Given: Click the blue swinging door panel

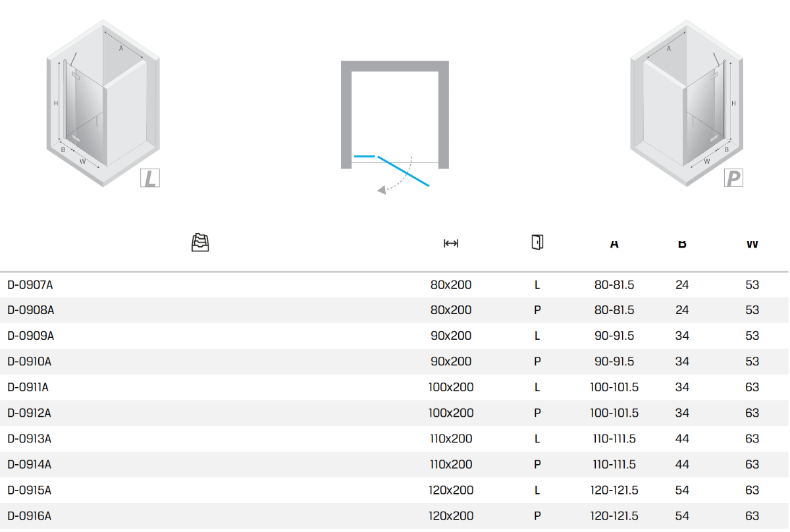Looking at the screenshot, I should coord(404,171).
